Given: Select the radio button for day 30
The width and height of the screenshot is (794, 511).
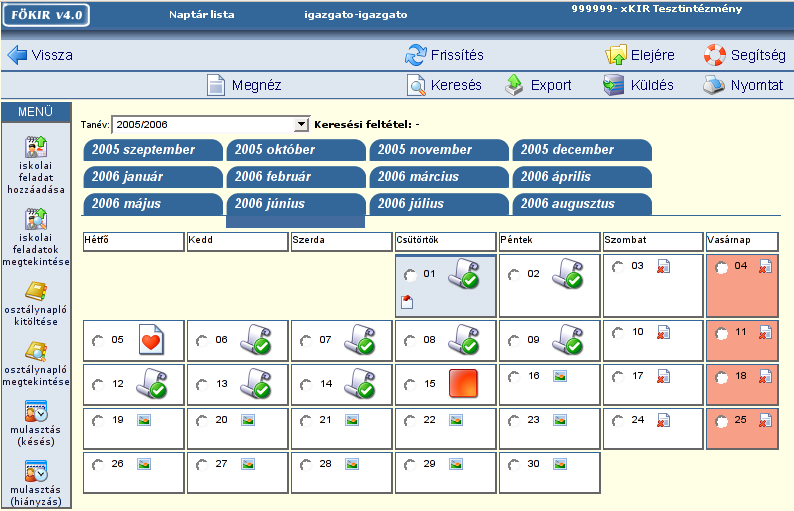Looking at the screenshot, I should (513, 464).
